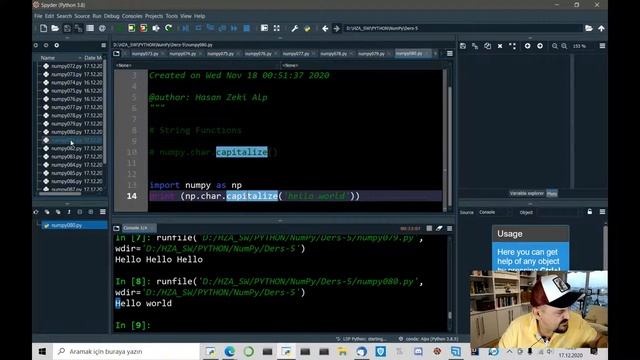
Task: Click the taskbar search box 'Aramak için buraya yazın'
Action: pos(127,351)
